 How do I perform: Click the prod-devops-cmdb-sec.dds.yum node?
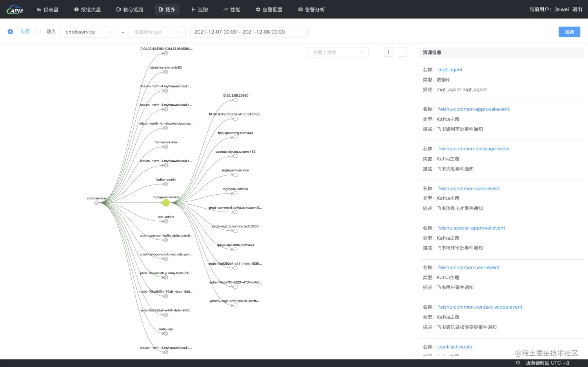pos(166,259)
